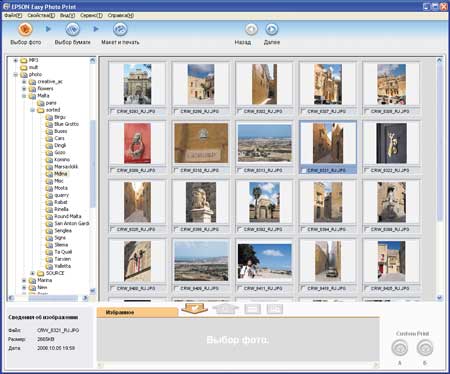Expand the New folder node
Image resolution: width=450 pixels, height=374 pixels.
tap(24, 287)
